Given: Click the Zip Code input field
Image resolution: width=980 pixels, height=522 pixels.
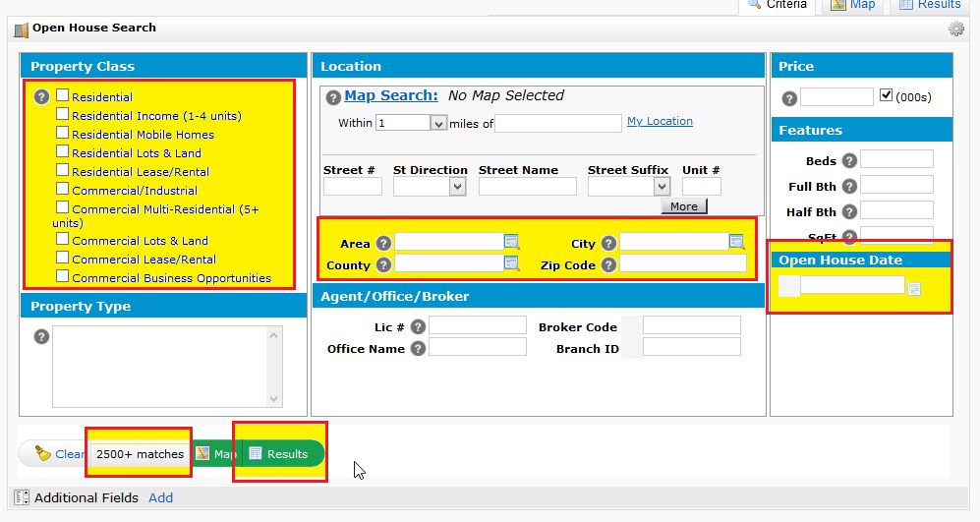Looking at the screenshot, I should coord(682,263).
